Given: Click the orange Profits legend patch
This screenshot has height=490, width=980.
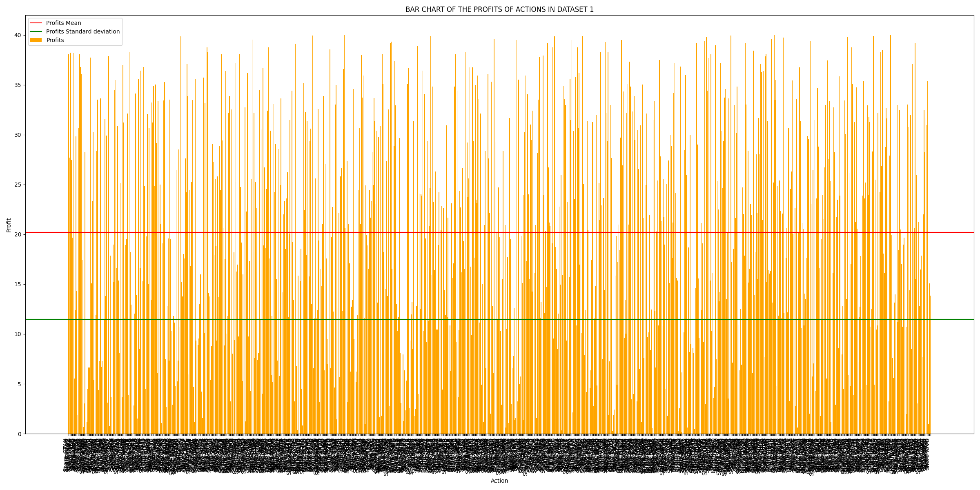Looking at the screenshot, I should [36, 40].
